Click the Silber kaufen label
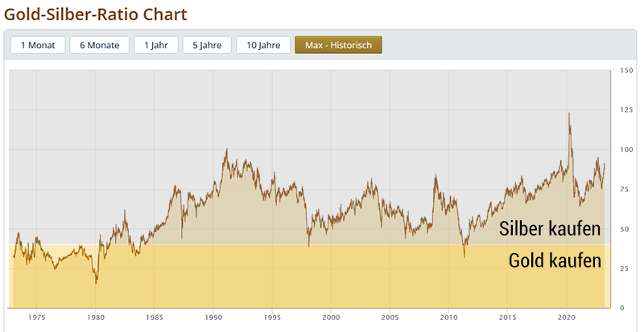The image size is (644, 332). [x=550, y=228]
